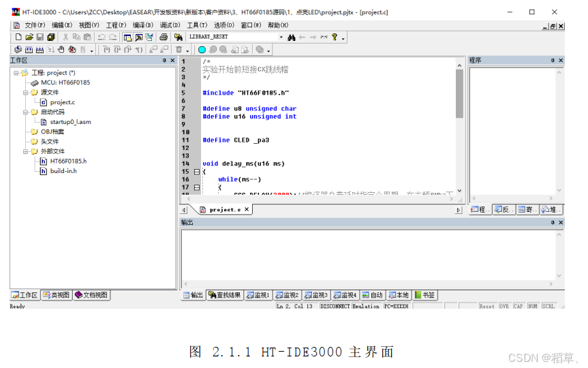Fold code block at line 15
Screen dimensions: 588x368
coord(196,172)
